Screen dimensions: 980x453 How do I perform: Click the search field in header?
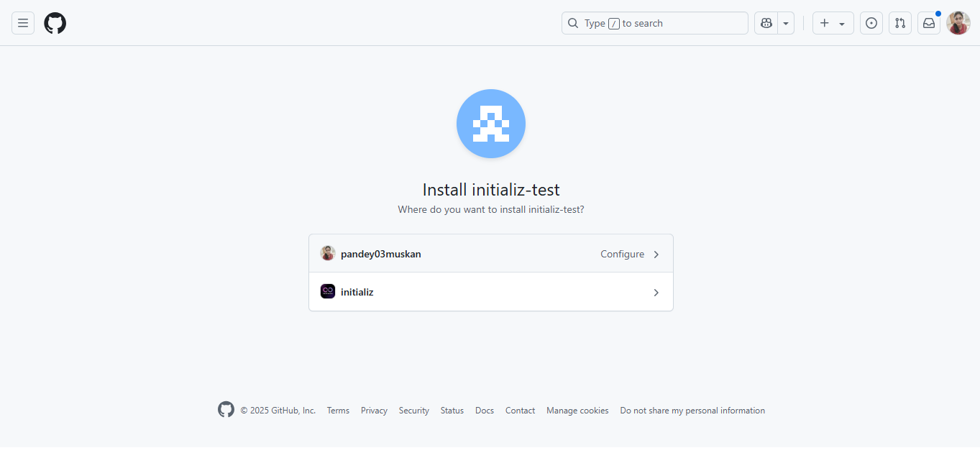click(655, 23)
